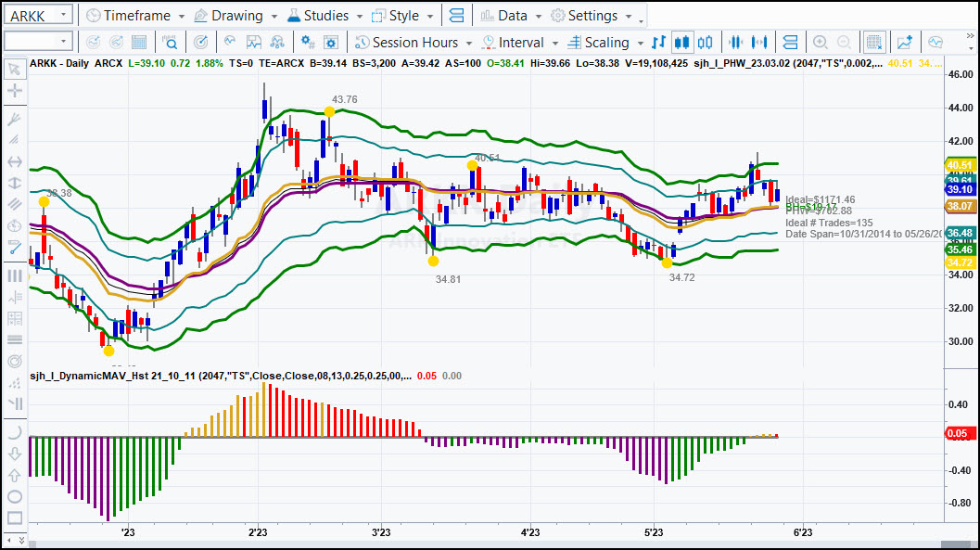Click the dotted grid remove icon
Screen dimensions: 980x550
(873, 43)
